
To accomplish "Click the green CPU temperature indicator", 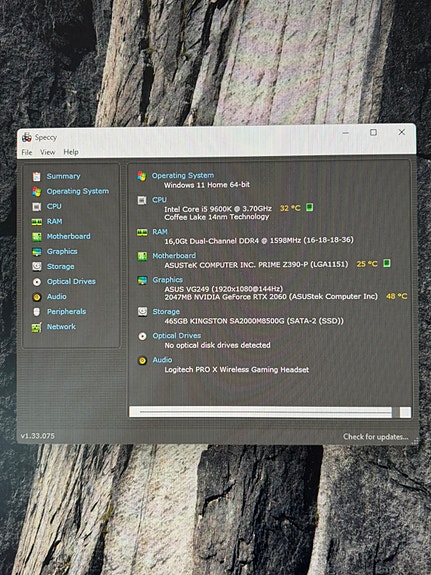I will [309, 208].
